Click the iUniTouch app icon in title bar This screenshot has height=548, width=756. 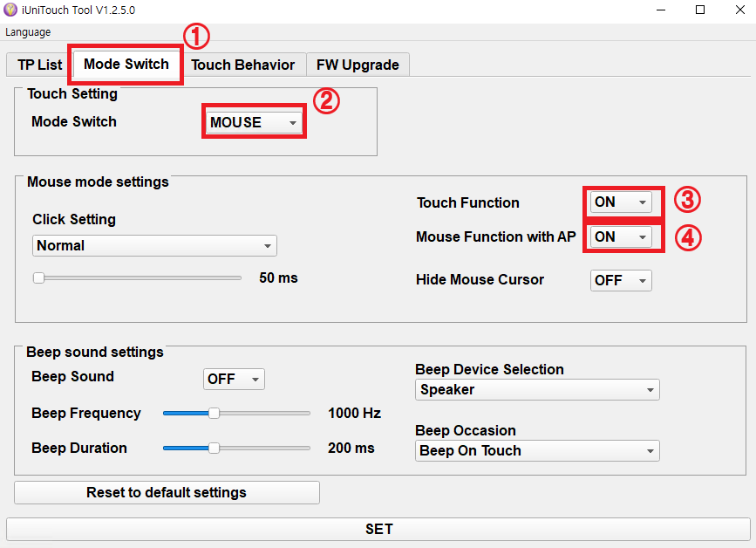coord(10,10)
